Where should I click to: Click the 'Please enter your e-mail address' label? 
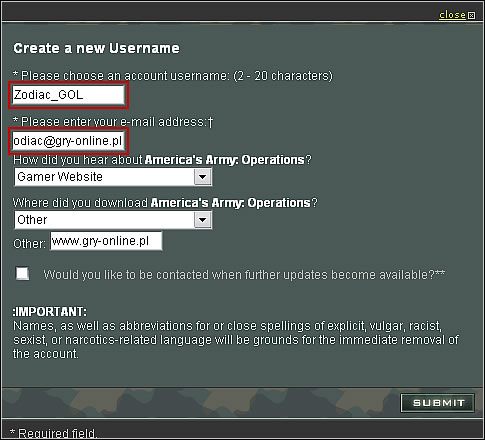(113, 122)
